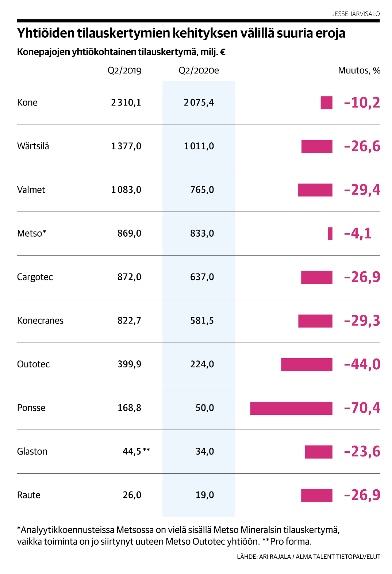This screenshot has height=574, width=392.
Task: Click Kone's Q2/2019 value 2 310,1
Action: (x=126, y=103)
